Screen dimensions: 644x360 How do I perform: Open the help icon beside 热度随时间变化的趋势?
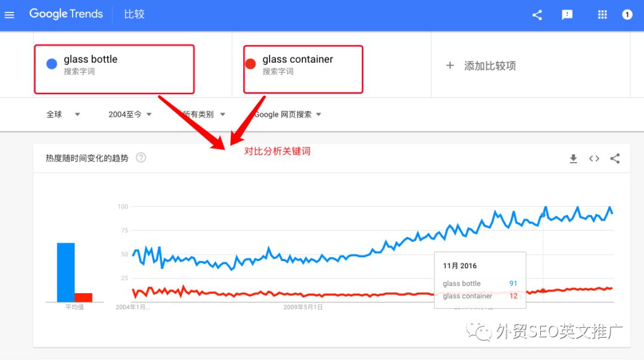click(141, 158)
